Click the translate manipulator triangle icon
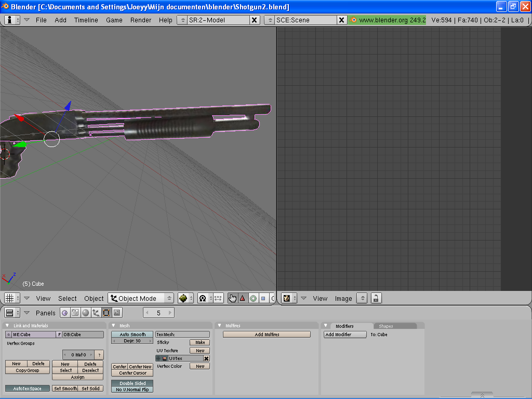Viewport: 532px width, 399px height. 243,298
